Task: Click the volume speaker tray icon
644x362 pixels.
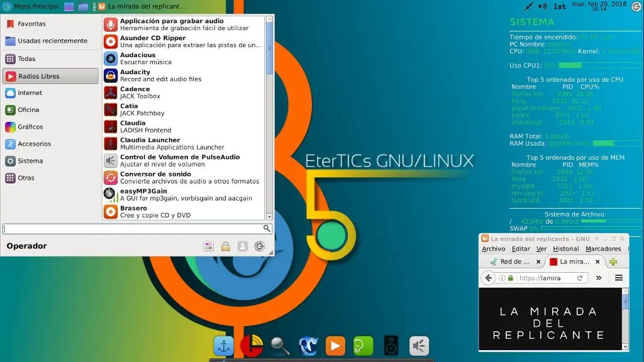Action: [x=543, y=6]
